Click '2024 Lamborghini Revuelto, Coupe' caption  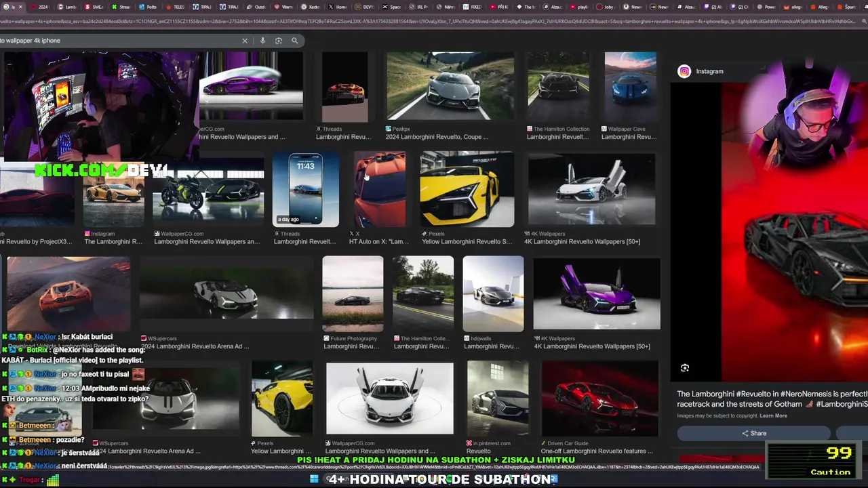pos(437,137)
